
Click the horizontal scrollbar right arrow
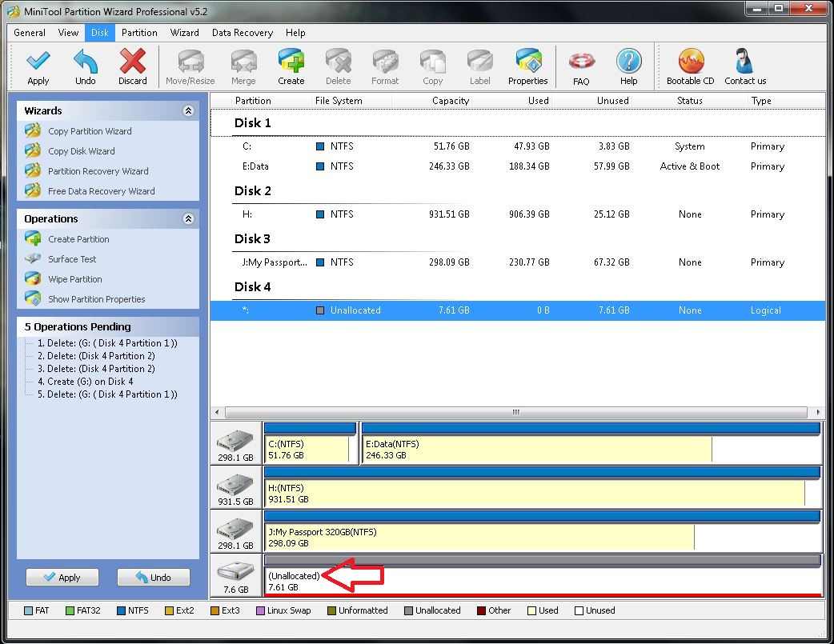(817, 412)
